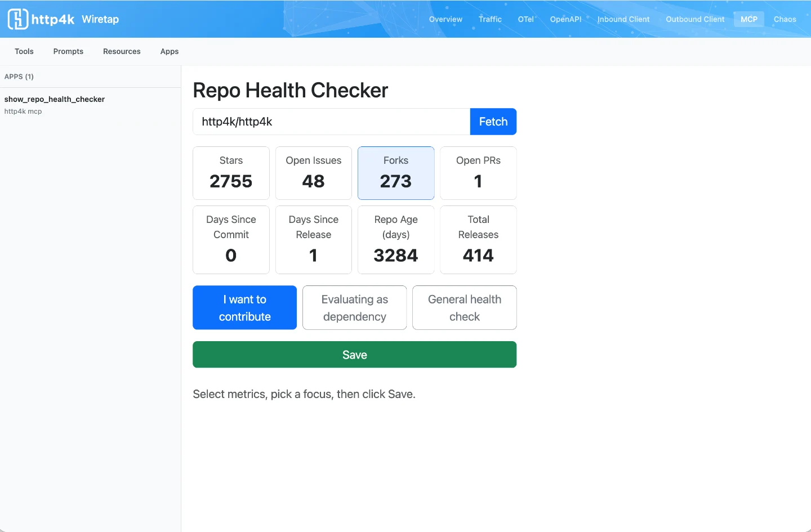Select the MCP tab
The height and width of the screenshot is (532, 811).
[749, 19]
